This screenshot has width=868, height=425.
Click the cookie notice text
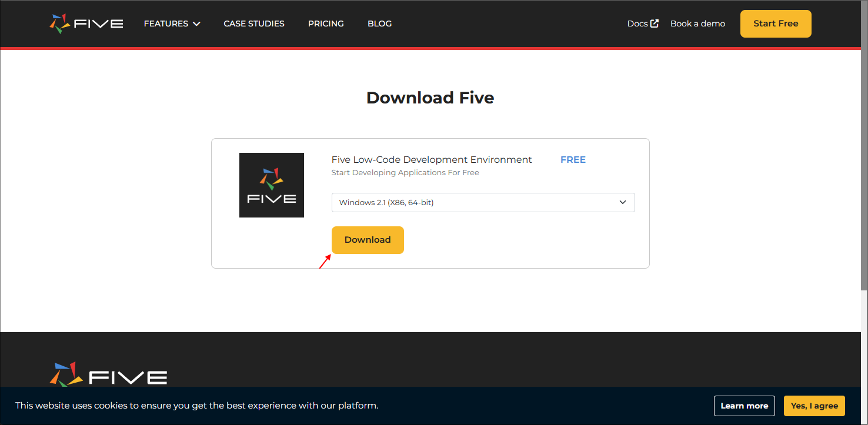[x=196, y=406]
